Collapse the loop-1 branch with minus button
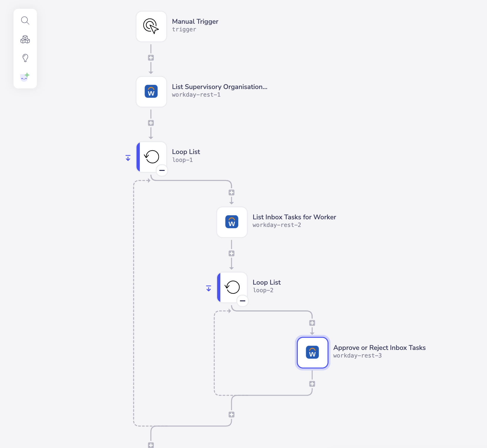 click(x=162, y=170)
